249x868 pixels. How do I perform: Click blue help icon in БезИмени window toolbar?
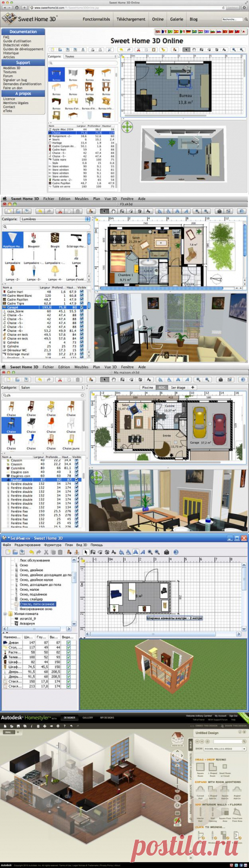tap(176, 552)
